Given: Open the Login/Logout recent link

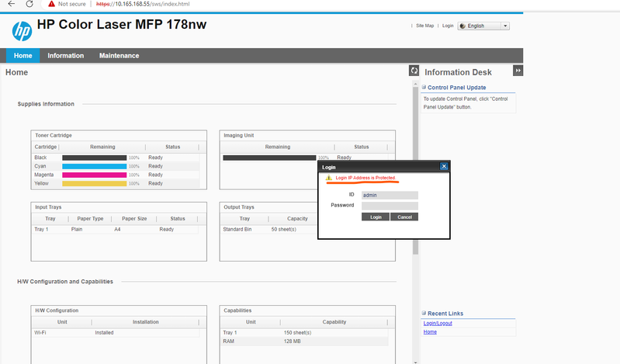Looking at the screenshot, I should click(x=438, y=323).
